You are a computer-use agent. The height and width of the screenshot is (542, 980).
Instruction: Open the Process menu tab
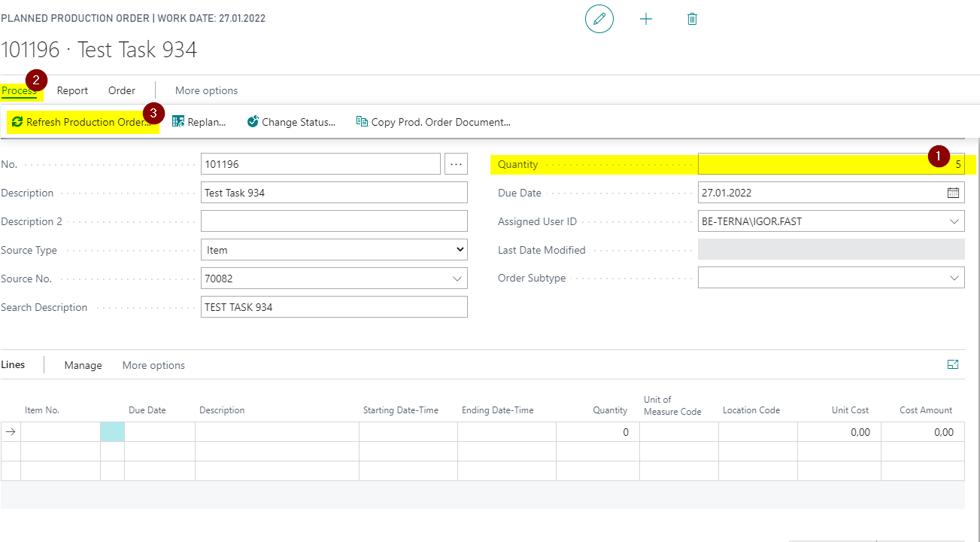tap(19, 91)
